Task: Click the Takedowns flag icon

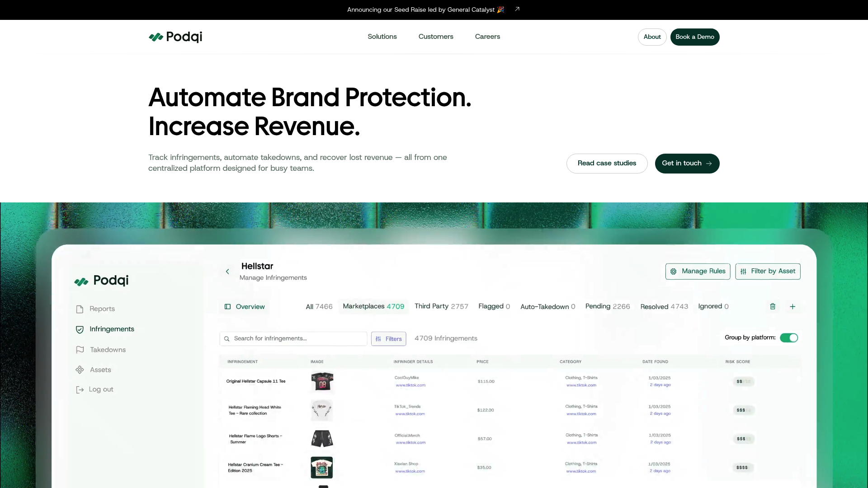Action: point(80,350)
